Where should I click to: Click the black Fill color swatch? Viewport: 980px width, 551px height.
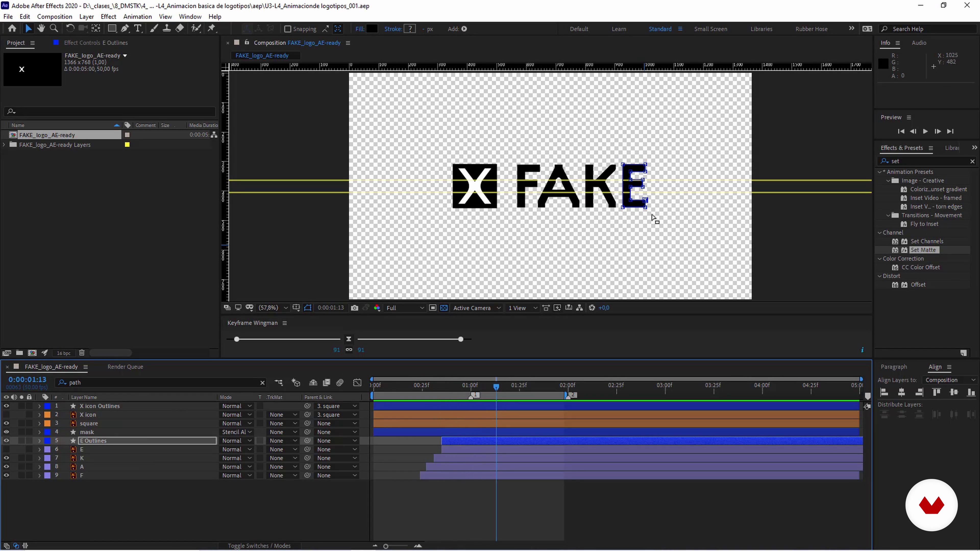(x=372, y=29)
